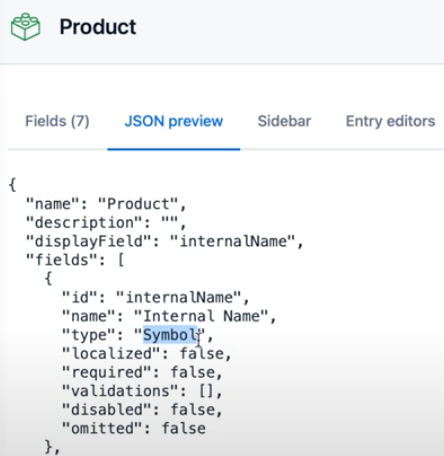Click the "id": "internalName" line
Image resolution: width=444 pixels, height=456 pixels.
[x=155, y=297]
